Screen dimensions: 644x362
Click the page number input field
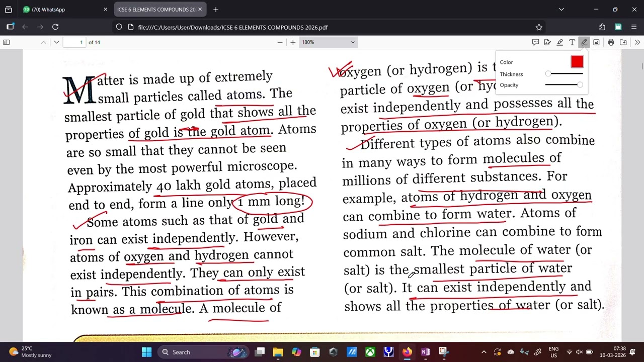(74, 42)
